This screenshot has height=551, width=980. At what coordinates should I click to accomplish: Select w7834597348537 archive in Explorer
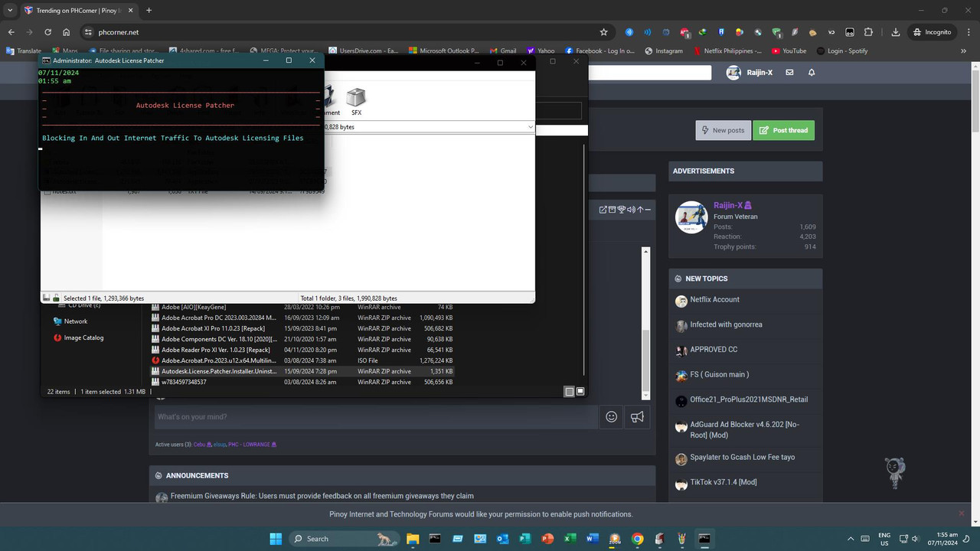302,382
